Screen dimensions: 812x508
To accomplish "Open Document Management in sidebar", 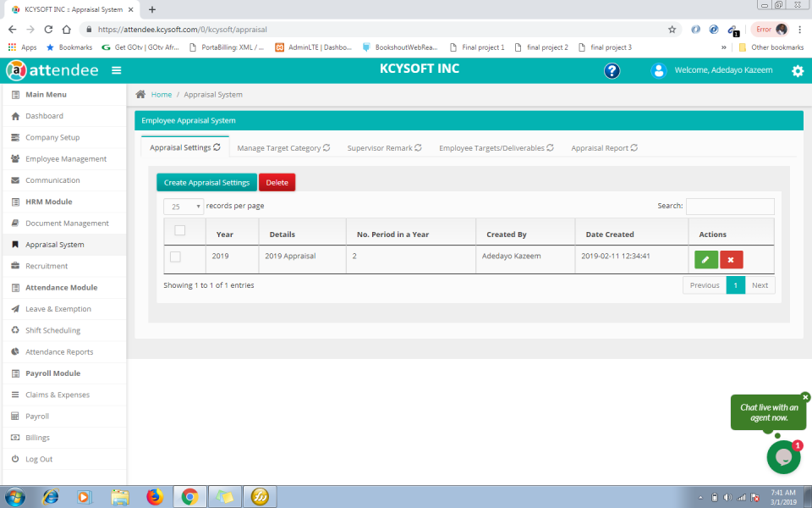I will 64,223.
